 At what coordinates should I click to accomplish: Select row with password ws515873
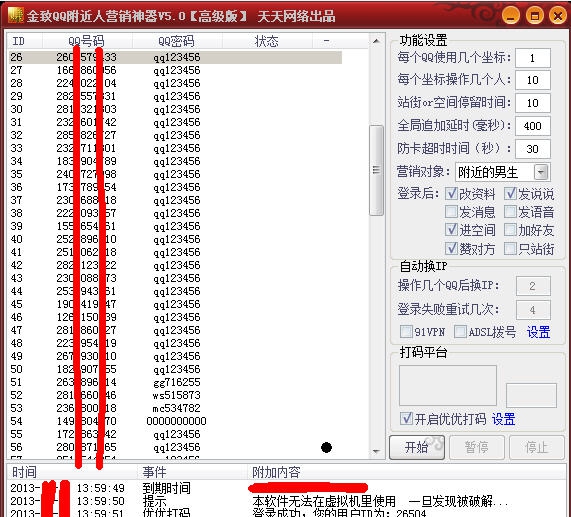pyautogui.click(x=175, y=395)
